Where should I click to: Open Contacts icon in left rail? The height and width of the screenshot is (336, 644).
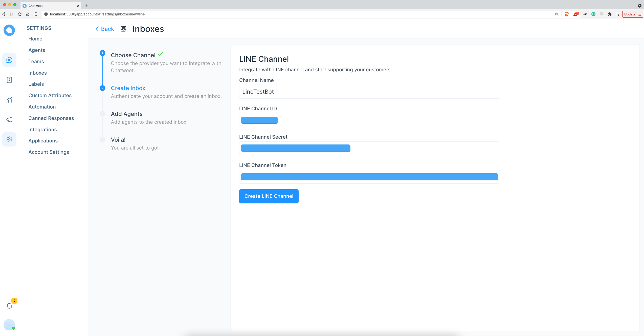click(x=9, y=80)
